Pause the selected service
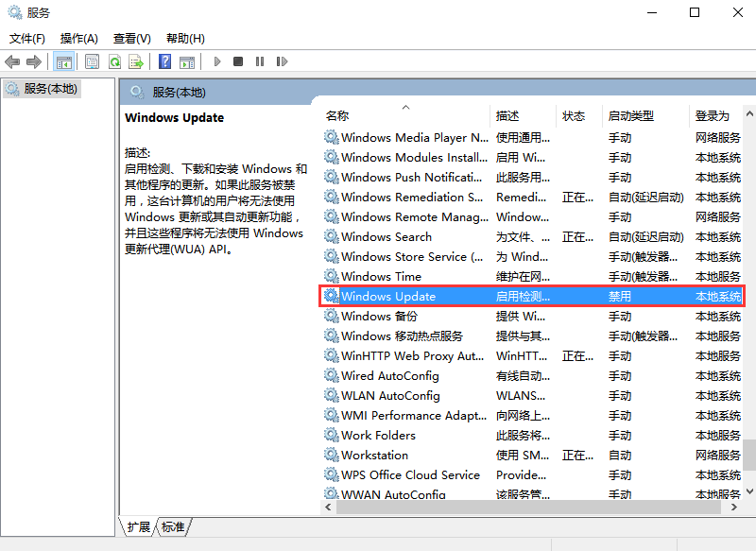 260,61
